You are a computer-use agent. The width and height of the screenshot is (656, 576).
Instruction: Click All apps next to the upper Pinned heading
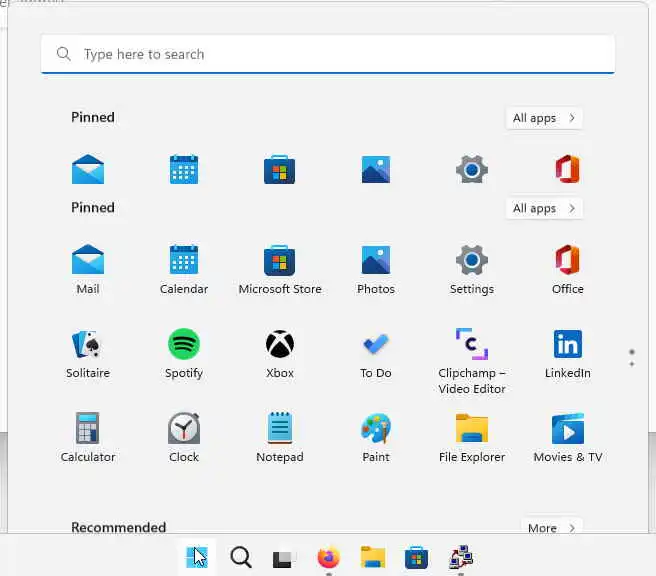[x=544, y=118]
